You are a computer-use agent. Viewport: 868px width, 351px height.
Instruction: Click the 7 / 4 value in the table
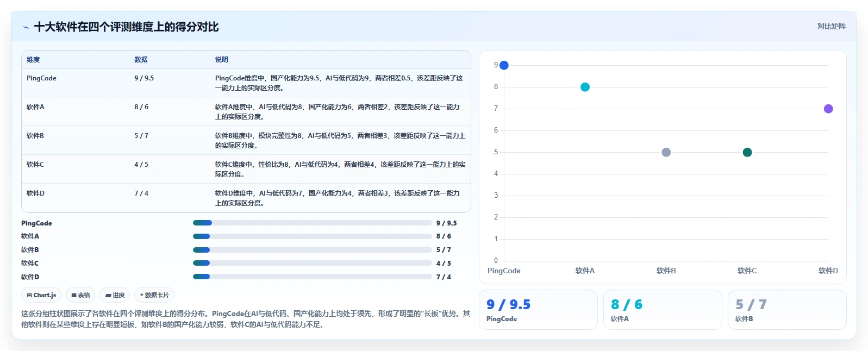coord(141,193)
